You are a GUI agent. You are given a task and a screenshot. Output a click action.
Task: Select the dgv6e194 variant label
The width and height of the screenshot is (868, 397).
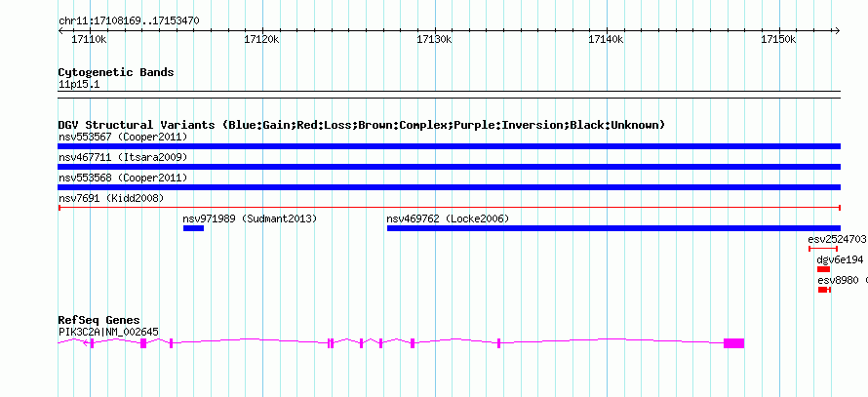click(841, 260)
